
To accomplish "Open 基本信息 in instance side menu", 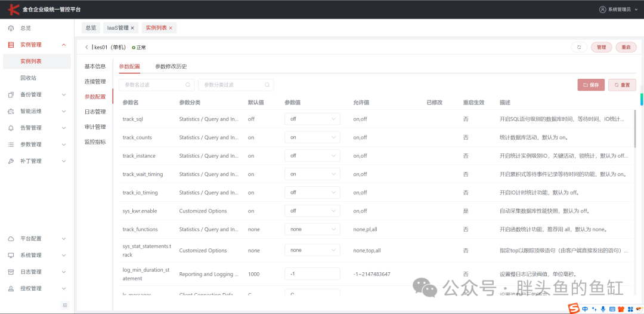I will point(95,66).
